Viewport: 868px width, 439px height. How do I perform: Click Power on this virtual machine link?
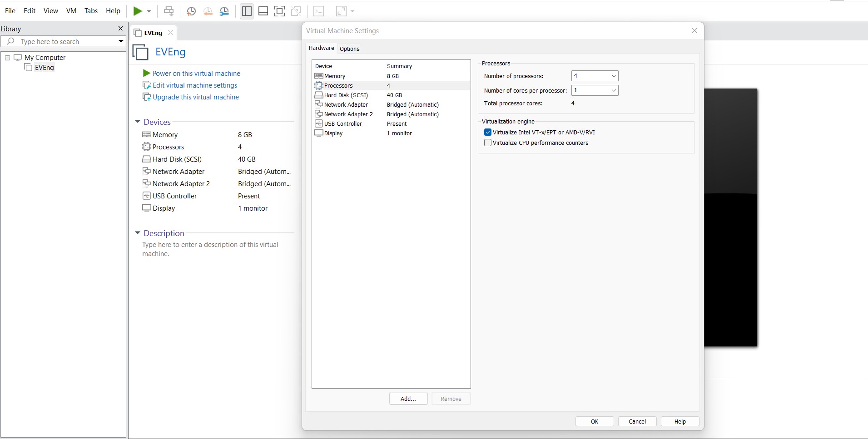pos(196,74)
